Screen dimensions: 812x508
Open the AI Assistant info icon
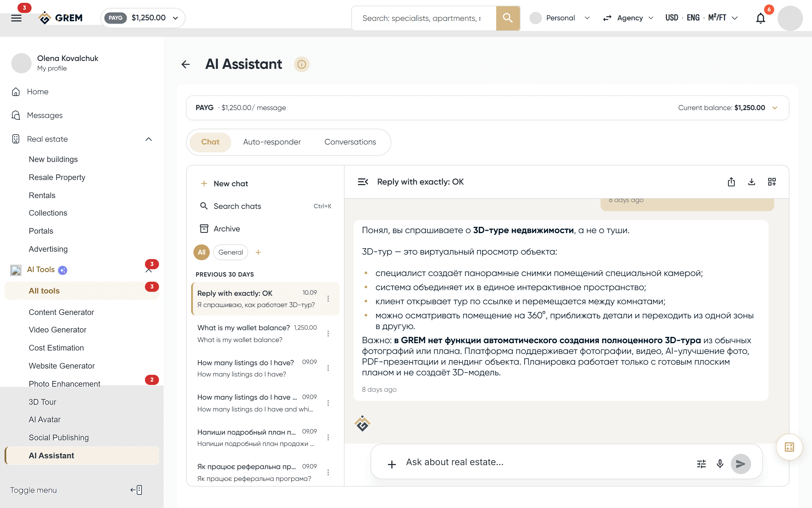tap(301, 64)
